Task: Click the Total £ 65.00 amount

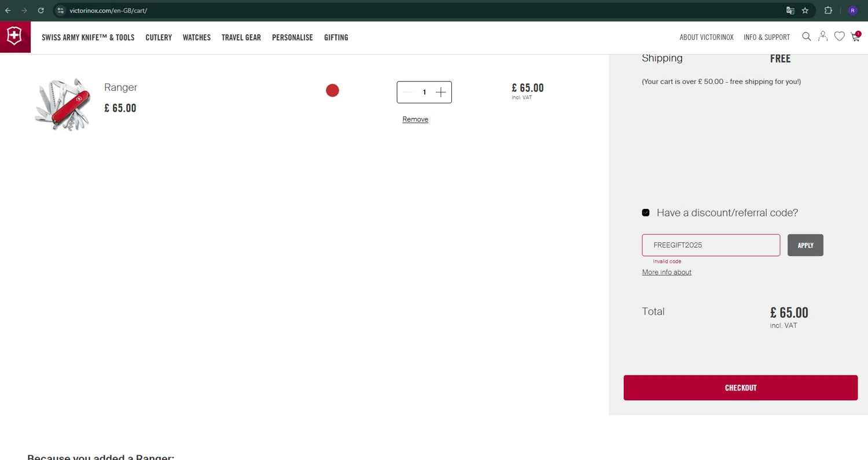Action: [789, 312]
